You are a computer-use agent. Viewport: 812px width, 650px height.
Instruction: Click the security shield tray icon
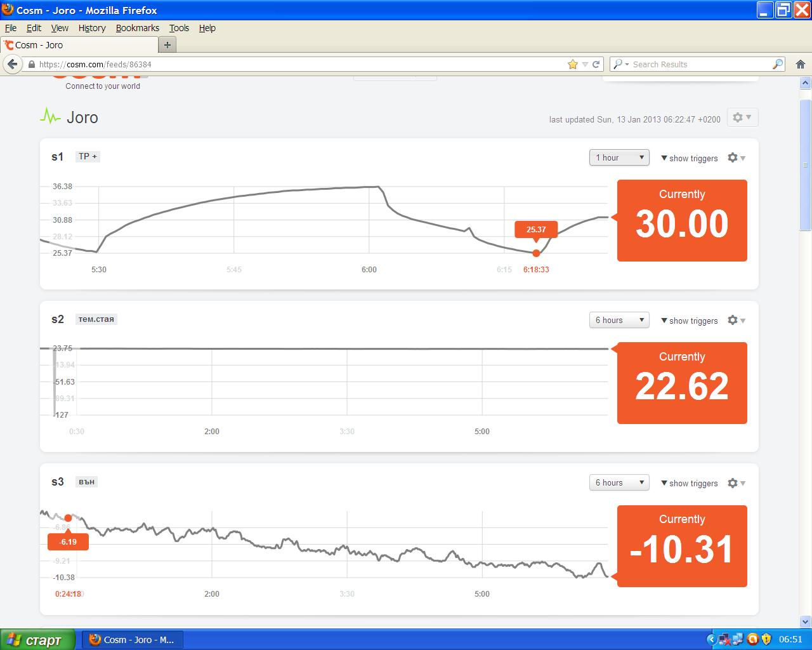[766, 640]
